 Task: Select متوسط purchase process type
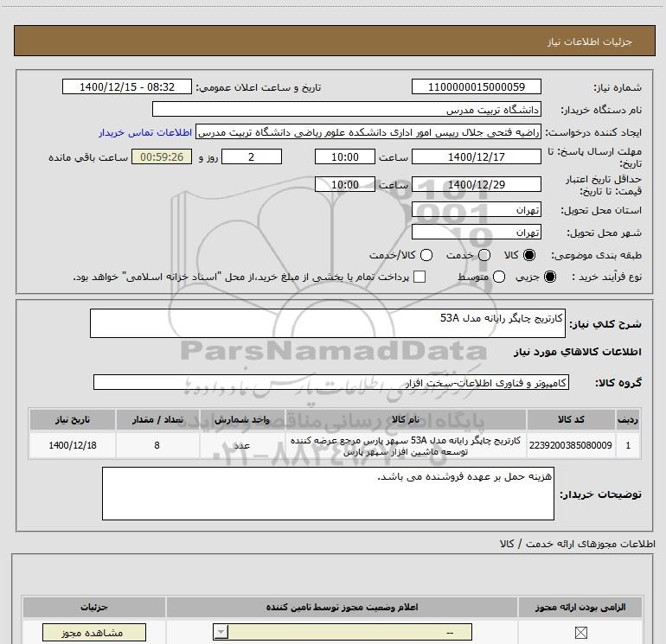pos(499,277)
